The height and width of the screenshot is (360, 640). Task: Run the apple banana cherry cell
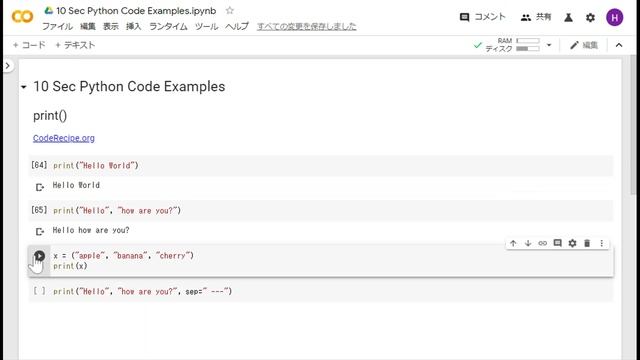click(39, 256)
